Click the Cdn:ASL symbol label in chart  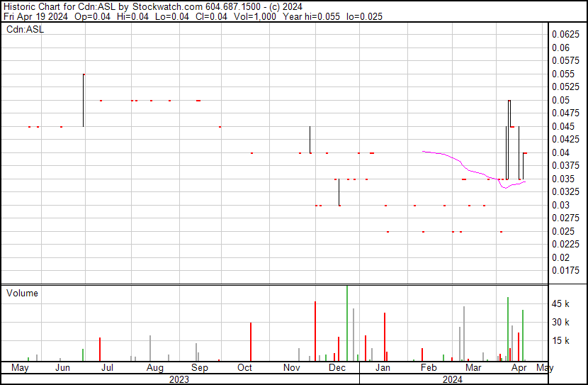(x=25, y=29)
